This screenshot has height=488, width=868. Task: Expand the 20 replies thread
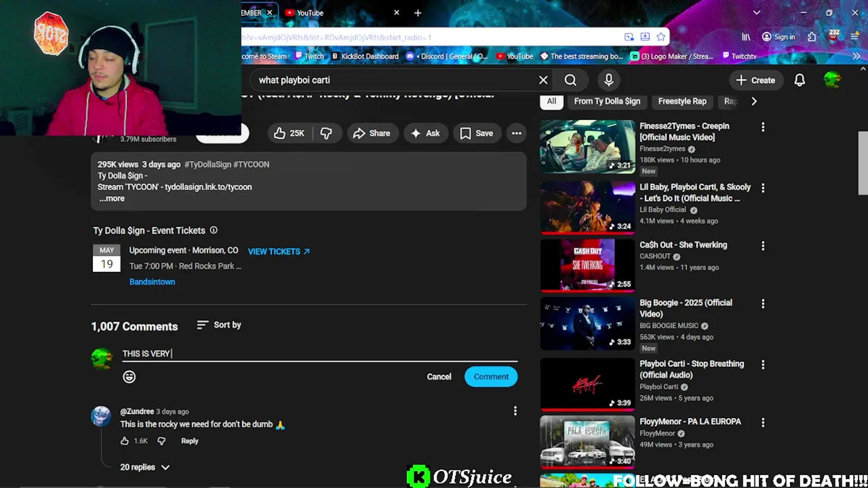pos(145,467)
